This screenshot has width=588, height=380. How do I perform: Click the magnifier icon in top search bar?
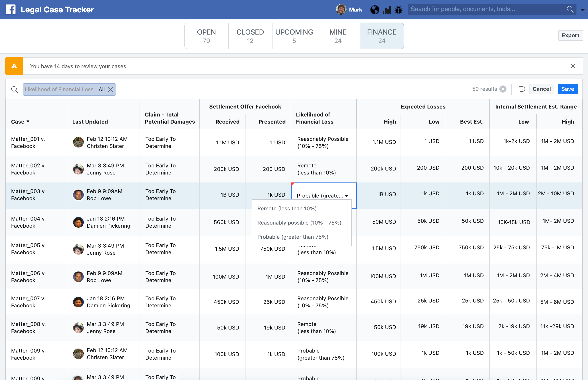coord(570,9)
